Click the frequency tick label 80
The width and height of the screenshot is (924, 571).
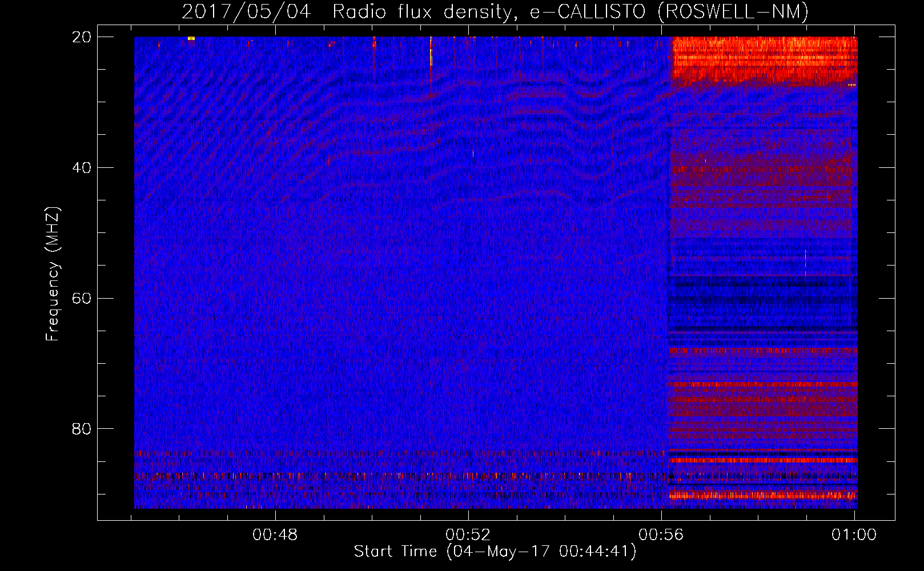82,428
